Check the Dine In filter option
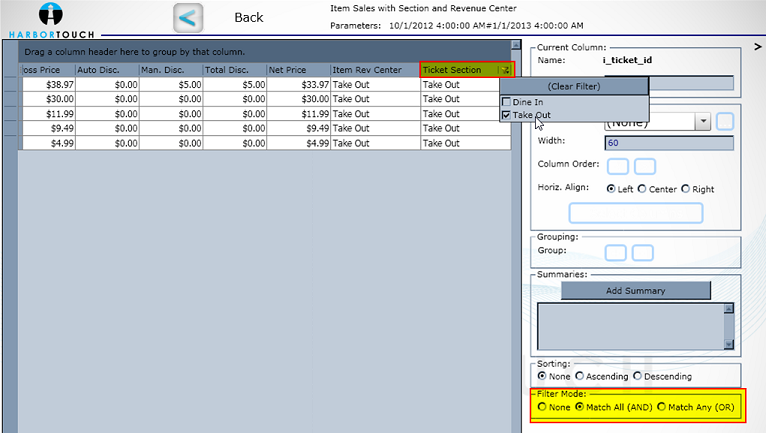This screenshot has height=433, width=766. pyautogui.click(x=507, y=102)
